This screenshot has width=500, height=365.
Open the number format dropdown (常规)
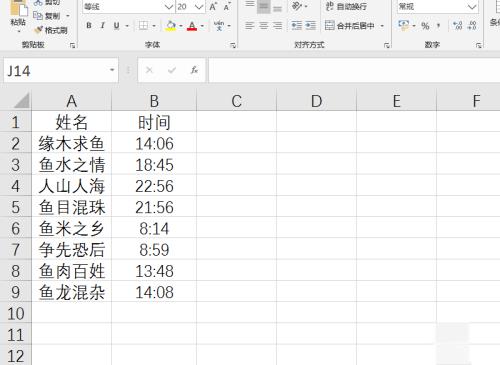click(x=472, y=7)
